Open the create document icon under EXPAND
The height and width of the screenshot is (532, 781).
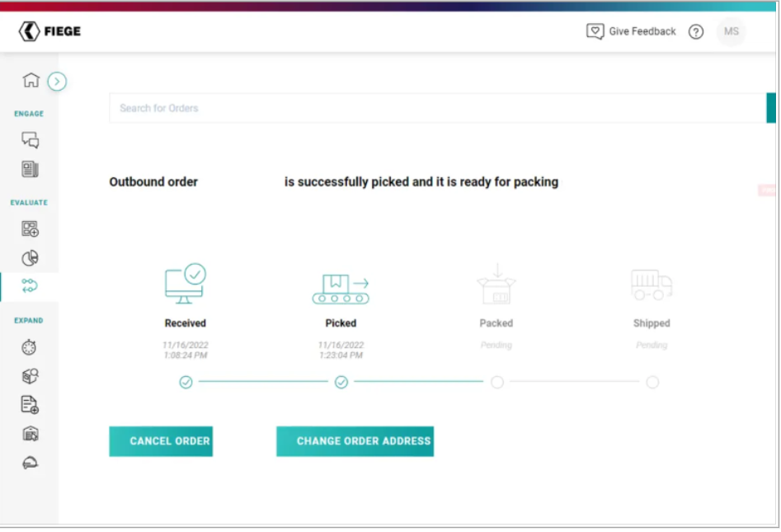31,405
